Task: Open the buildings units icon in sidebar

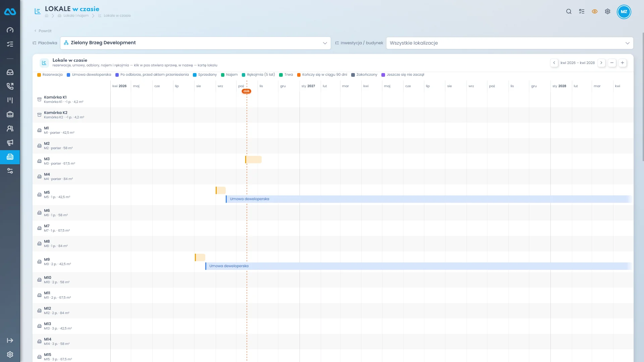Action: click(x=10, y=157)
